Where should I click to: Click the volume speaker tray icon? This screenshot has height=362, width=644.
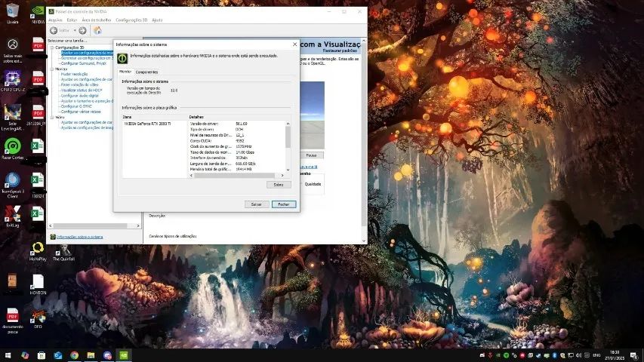(579, 355)
